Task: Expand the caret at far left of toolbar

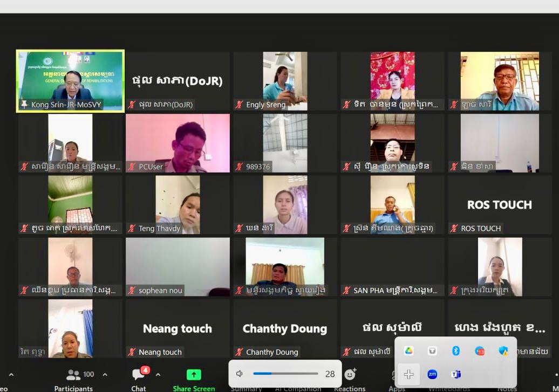Action: 11,375
